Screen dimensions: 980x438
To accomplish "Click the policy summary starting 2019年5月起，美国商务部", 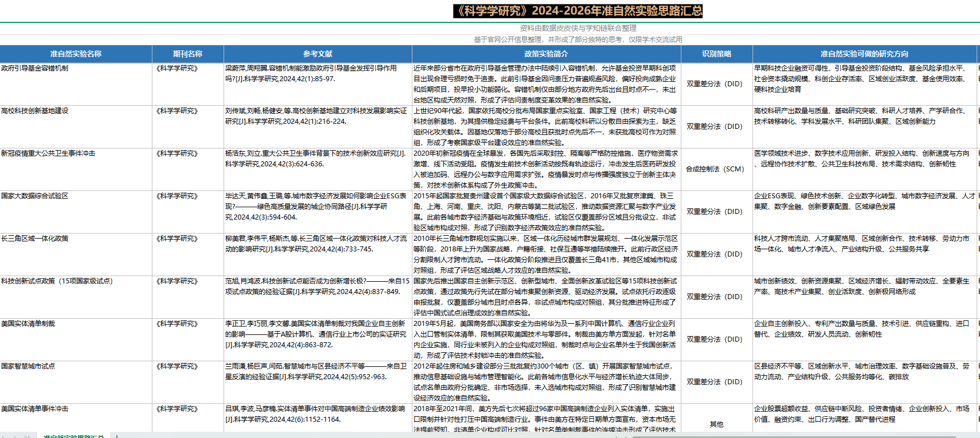I will tap(546, 339).
